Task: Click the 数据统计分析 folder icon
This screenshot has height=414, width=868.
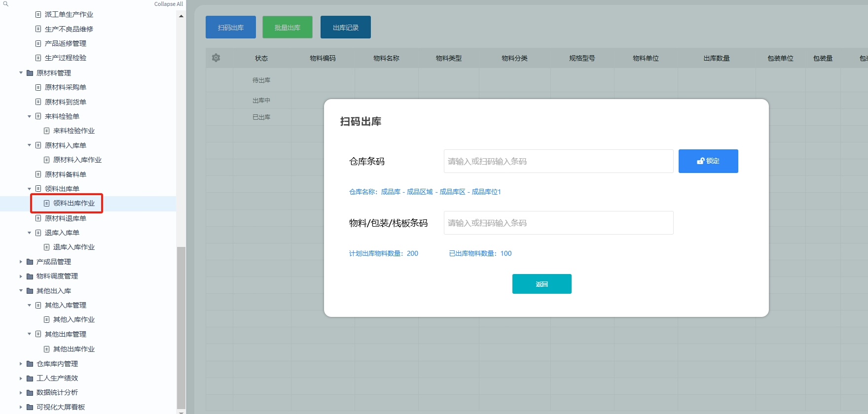Action: click(x=30, y=393)
